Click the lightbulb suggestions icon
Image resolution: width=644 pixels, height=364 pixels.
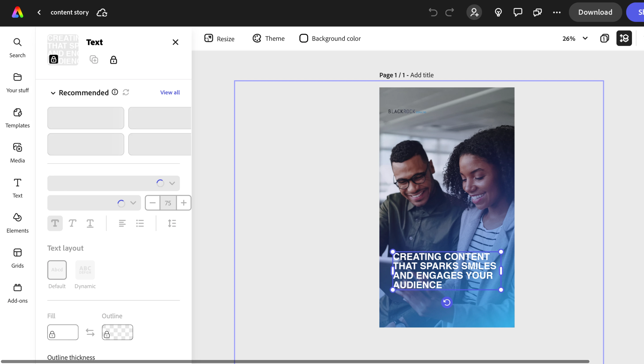498,12
